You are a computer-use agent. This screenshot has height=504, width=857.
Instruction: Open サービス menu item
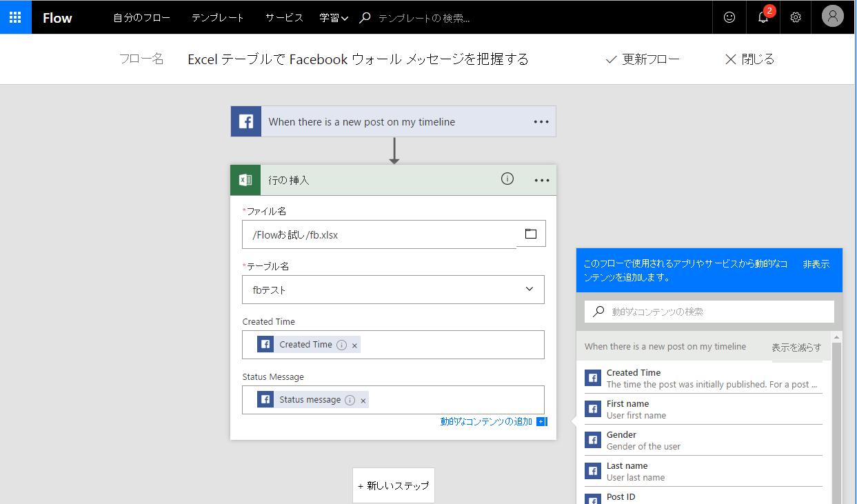click(x=284, y=18)
